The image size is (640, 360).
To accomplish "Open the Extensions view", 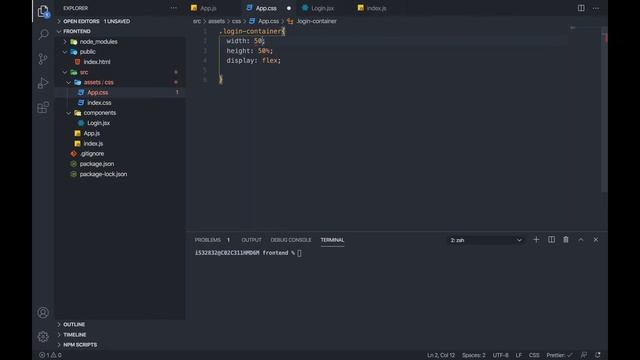I will (x=43, y=108).
